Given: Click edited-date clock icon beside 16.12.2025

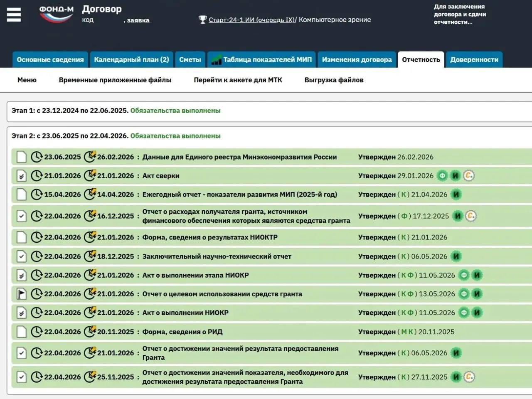Looking at the screenshot, I should click(90, 216).
